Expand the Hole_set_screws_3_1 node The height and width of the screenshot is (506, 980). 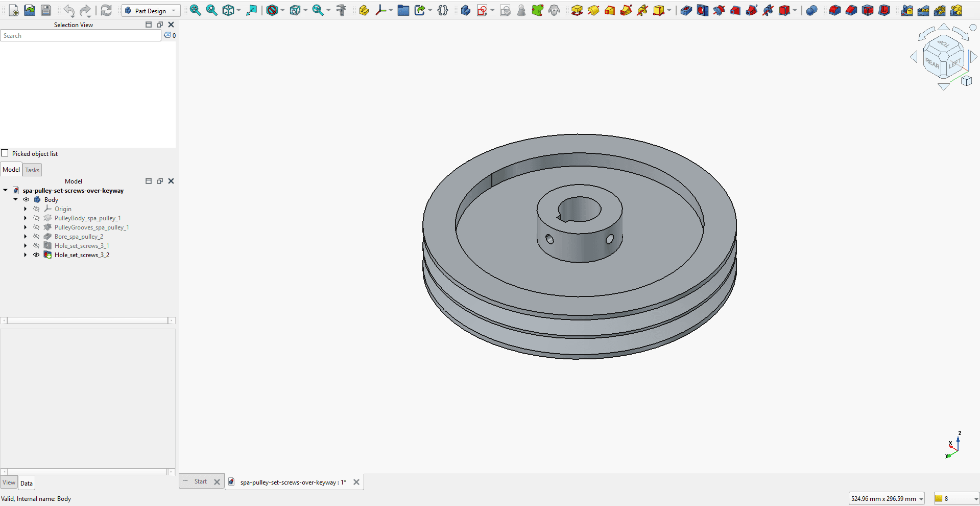coord(26,246)
